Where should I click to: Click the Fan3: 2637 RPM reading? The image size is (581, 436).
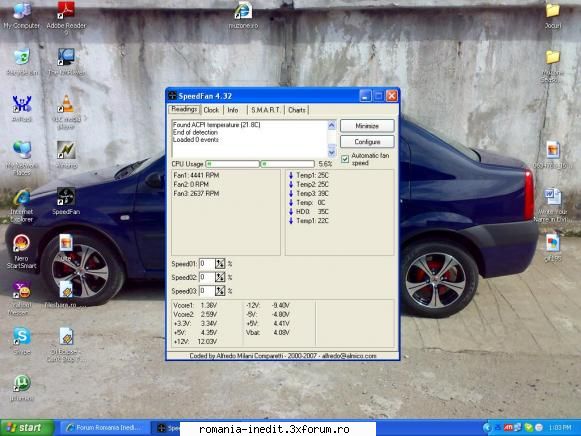[196, 193]
